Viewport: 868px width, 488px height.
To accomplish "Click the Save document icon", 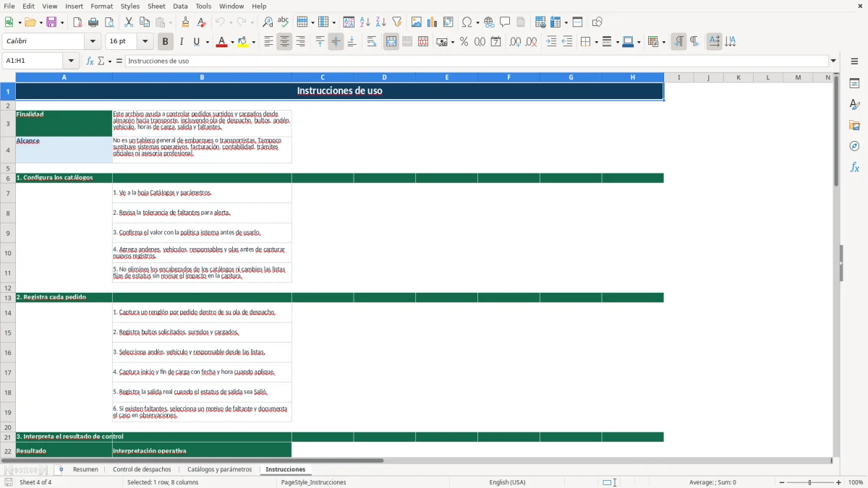I will pyautogui.click(x=51, y=22).
